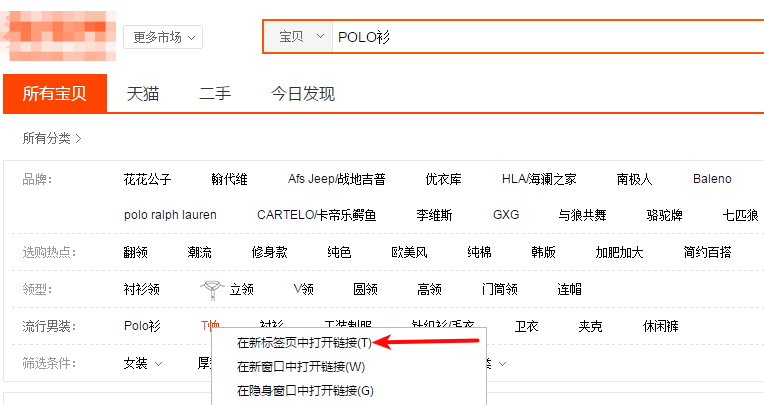Viewport: 764px width, 405px height.
Task: Filter by brand 七匹狼
Action: pyautogui.click(x=740, y=215)
